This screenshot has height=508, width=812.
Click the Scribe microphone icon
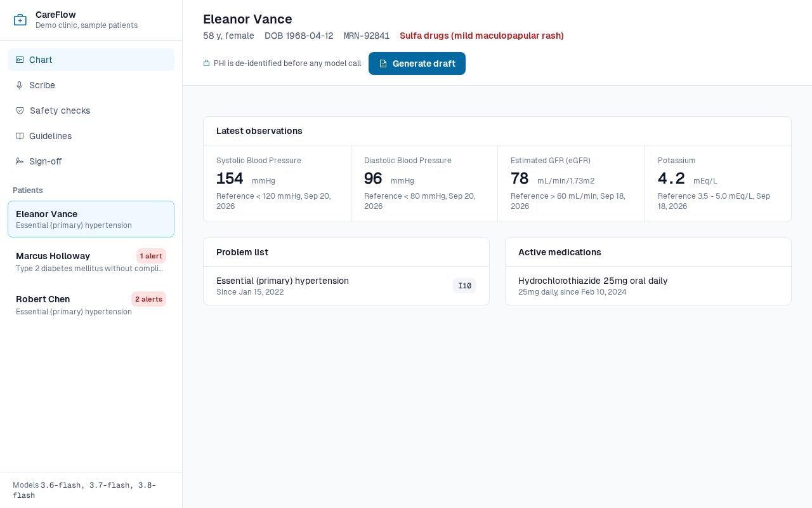coord(20,85)
